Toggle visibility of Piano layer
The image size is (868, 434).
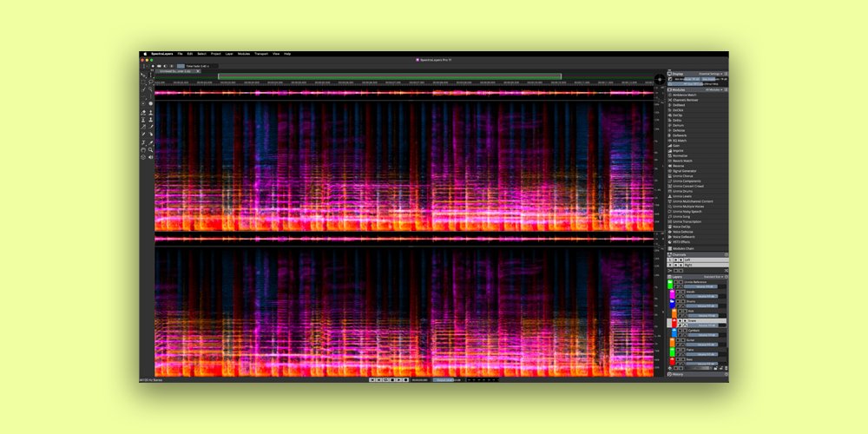(x=678, y=350)
